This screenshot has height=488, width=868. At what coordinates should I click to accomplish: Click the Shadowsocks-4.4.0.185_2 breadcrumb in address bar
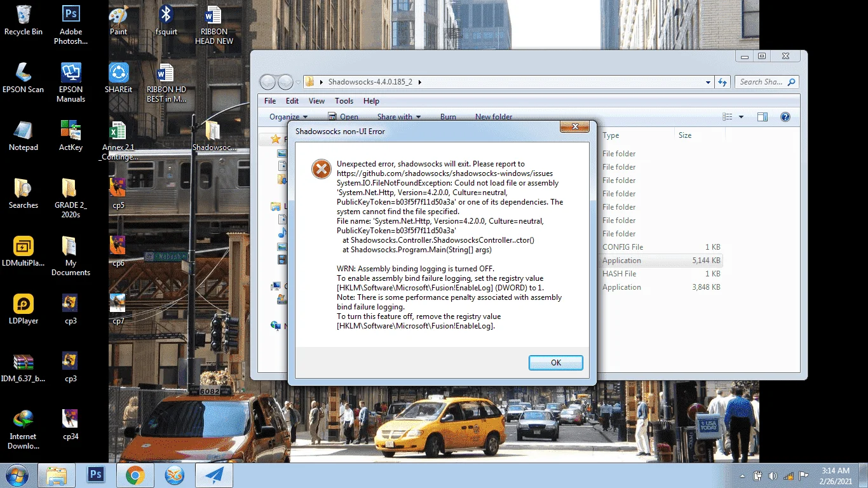pyautogui.click(x=370, y=82)
